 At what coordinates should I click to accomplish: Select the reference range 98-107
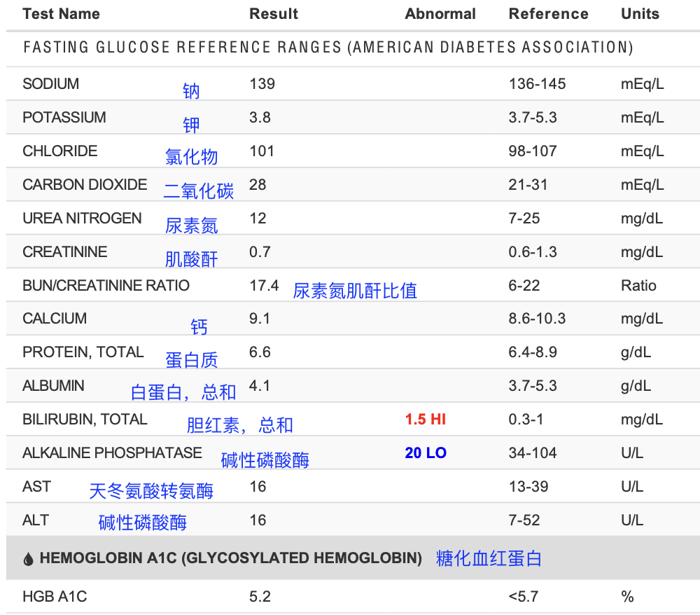point(533,151)
